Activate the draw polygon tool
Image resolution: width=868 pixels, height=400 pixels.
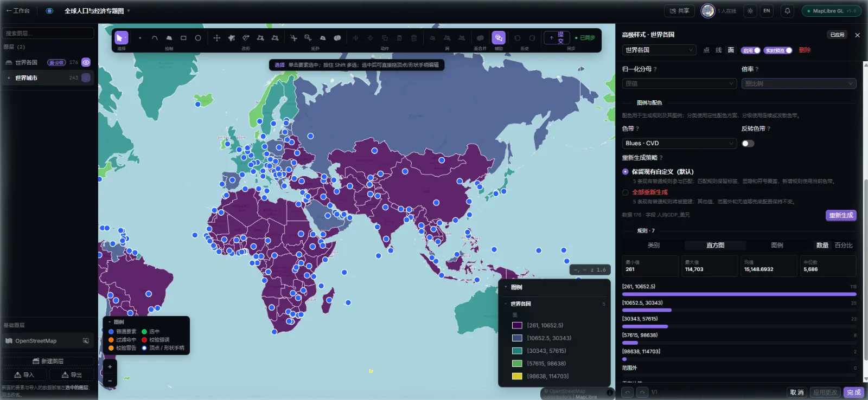(x=169, y=38)
